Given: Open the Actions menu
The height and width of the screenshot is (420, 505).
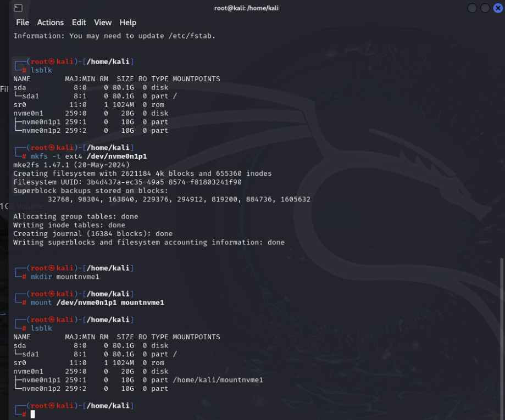Looking at the screenshot, I should pyautogui.click(x=50, y=23).
